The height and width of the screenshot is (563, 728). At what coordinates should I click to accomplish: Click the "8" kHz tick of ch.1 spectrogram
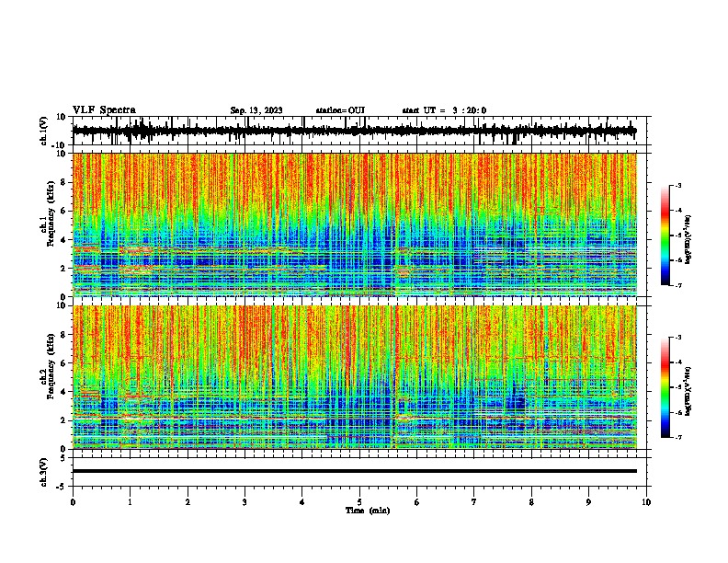(x=64, y=182)
